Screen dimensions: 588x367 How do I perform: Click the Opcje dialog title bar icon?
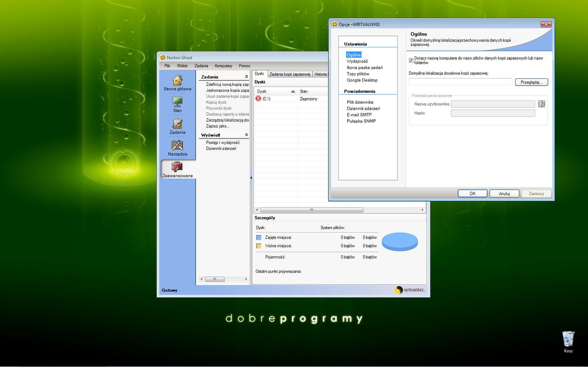(335, 24)
